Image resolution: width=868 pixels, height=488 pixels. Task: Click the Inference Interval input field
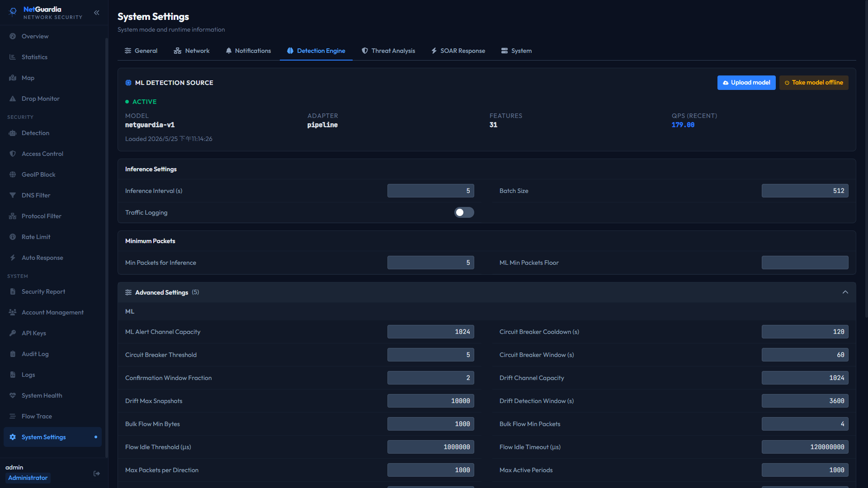click(431, 191)
